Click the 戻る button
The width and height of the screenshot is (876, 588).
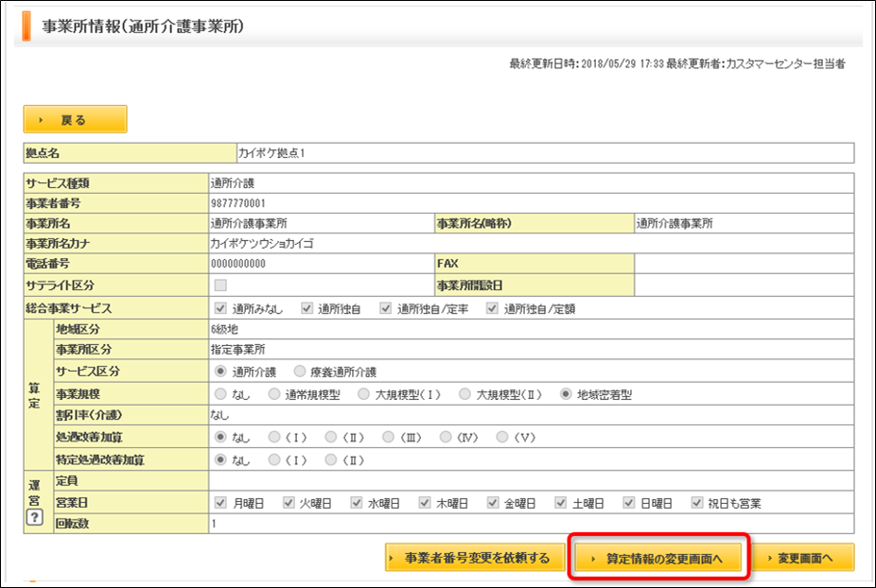point(75,119)
